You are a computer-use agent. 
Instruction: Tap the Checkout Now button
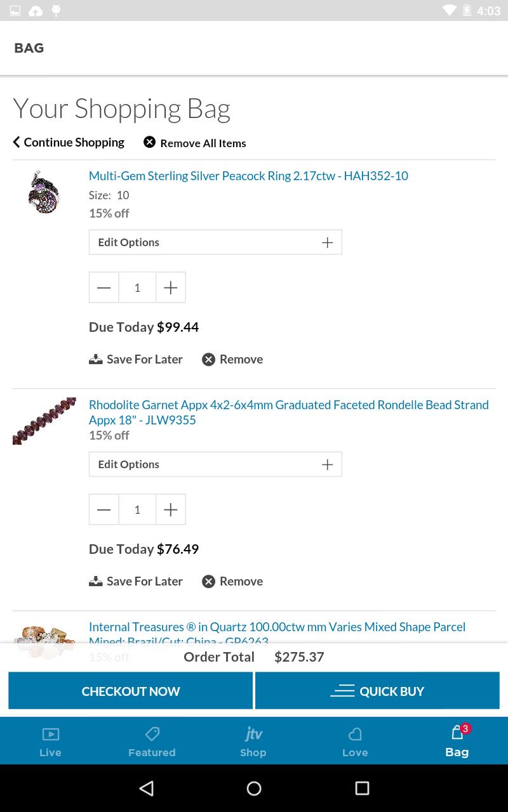point(131,691)
